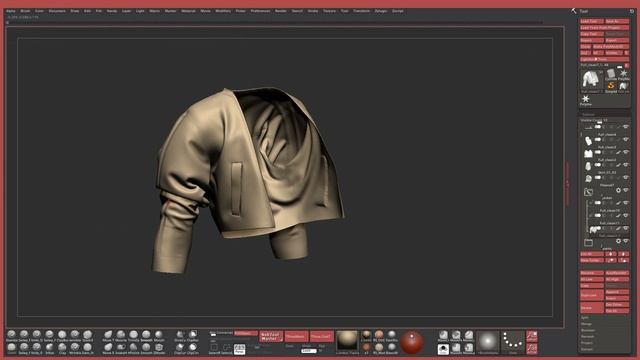Expand the Project section
The image size is (640, 360).
[587, 343]
